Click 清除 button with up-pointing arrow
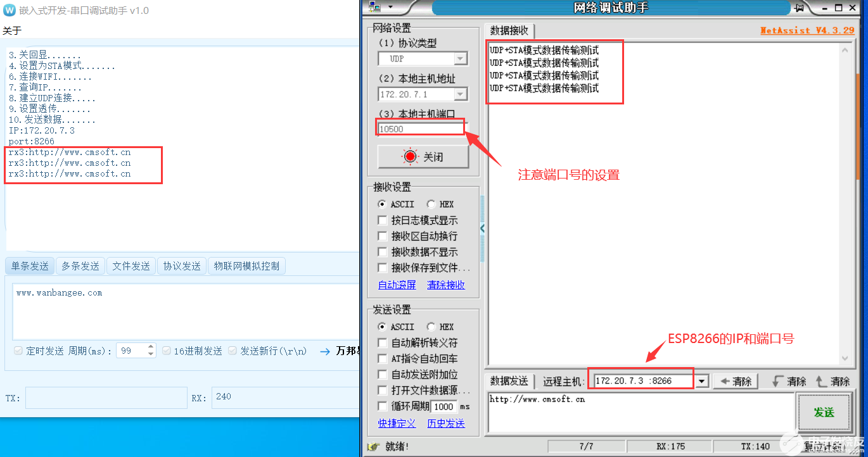Screen dimensions: 868x457 [833, 381]
